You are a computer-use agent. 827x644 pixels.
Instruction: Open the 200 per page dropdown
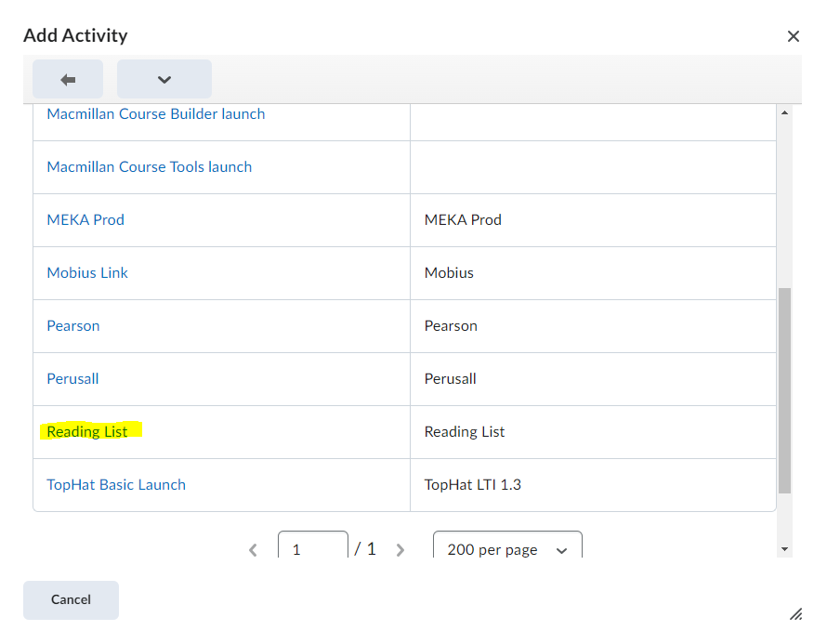click(507, 545)
